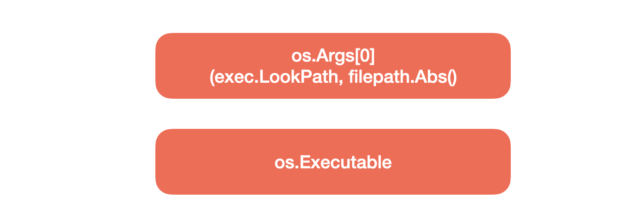644x221 pixels.
Task: Click the Abs() ending in the top box
Action: coord(436,78)
